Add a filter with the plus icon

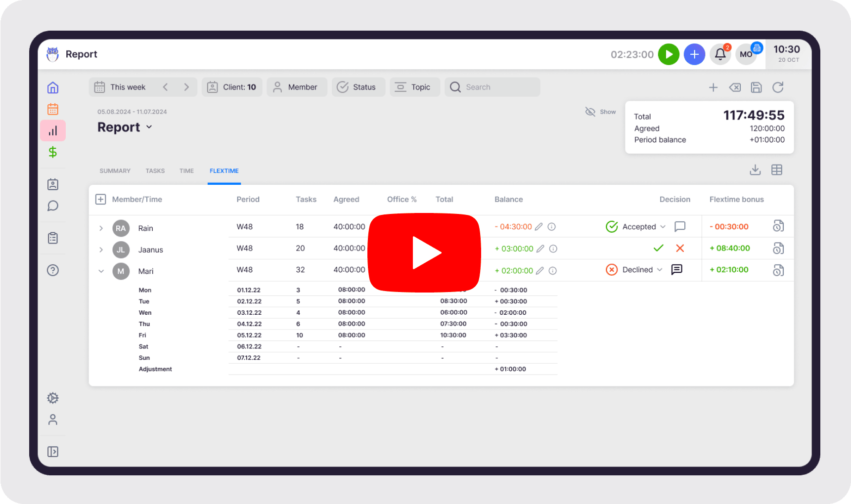713,87
